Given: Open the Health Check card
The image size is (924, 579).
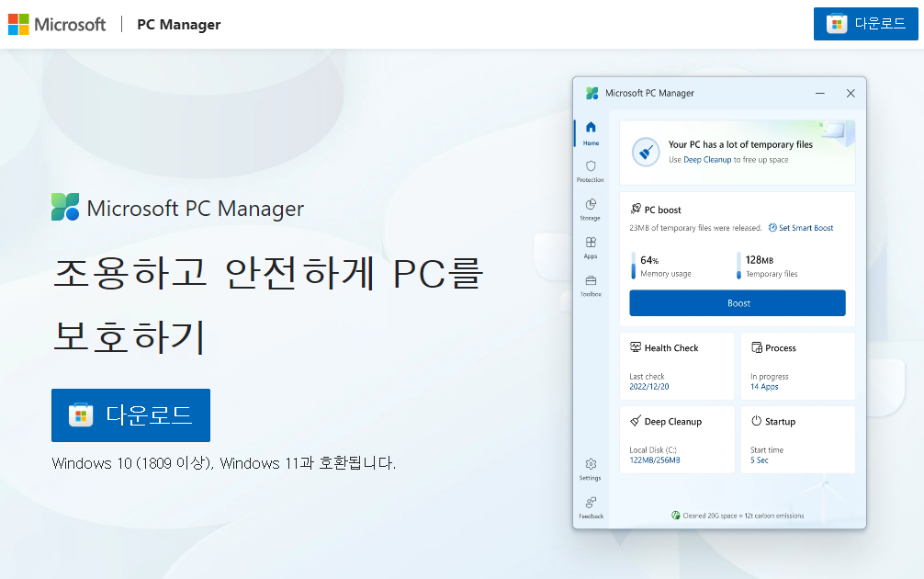Looking at the screenshot, I should tap(677, 366).
